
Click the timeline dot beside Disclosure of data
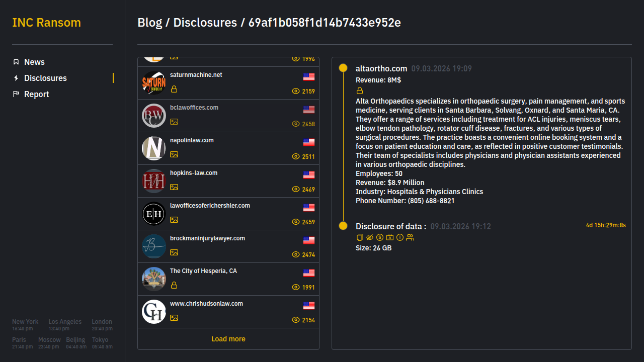(343, 226)
